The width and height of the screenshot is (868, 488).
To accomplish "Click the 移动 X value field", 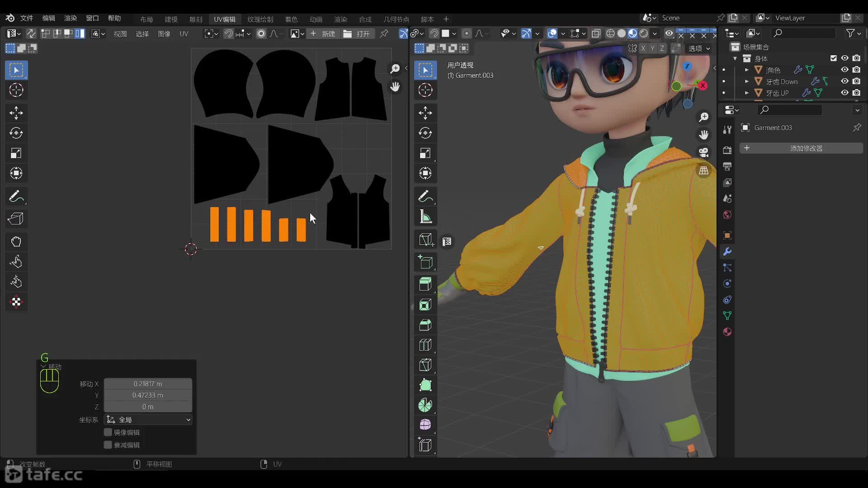I will (x=148, y=384).
